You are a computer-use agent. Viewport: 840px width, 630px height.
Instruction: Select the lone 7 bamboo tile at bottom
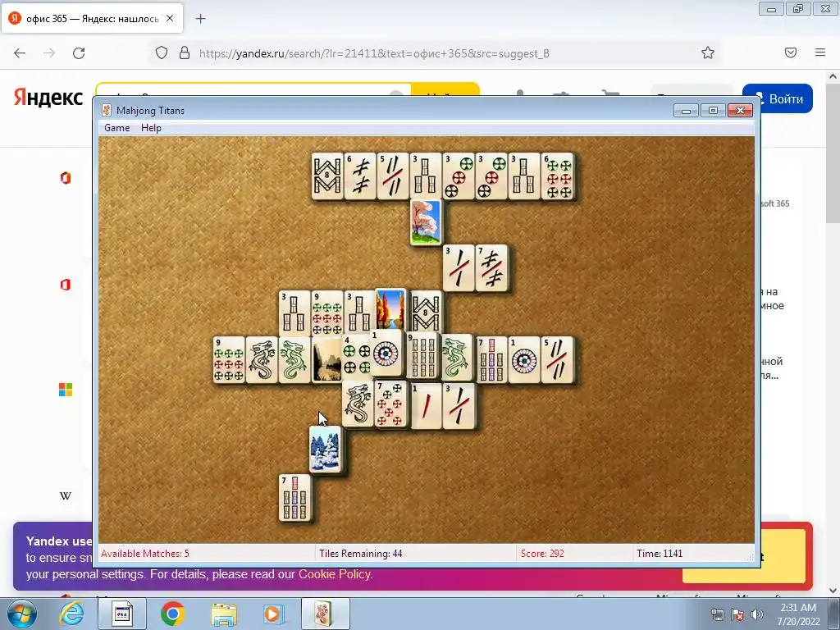(x=294, y=498)
